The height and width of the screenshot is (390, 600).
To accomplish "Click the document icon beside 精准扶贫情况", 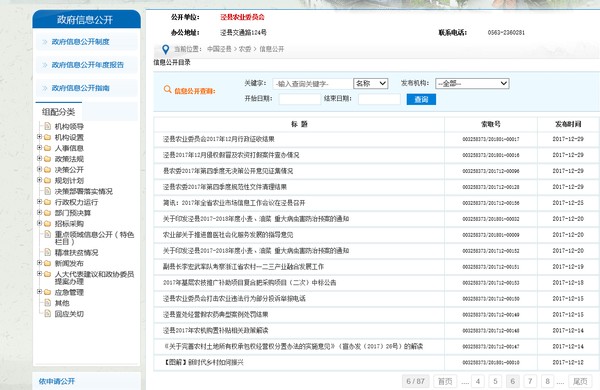I will pyautogui.click(x=47, y=252).
